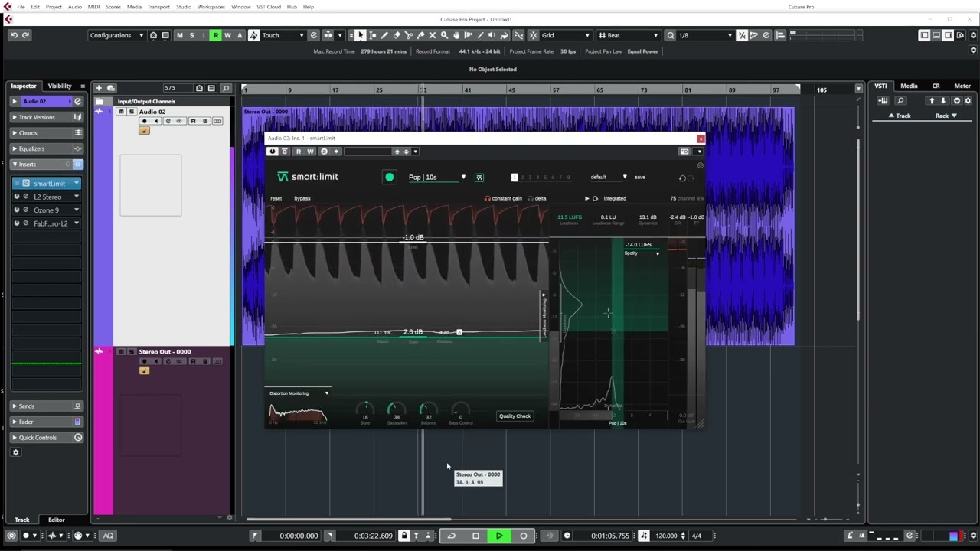The width and height of the screenshot is (980, 551).
Task: Open the 1/8 quantize preset dropdown
Action: (705, 35)
